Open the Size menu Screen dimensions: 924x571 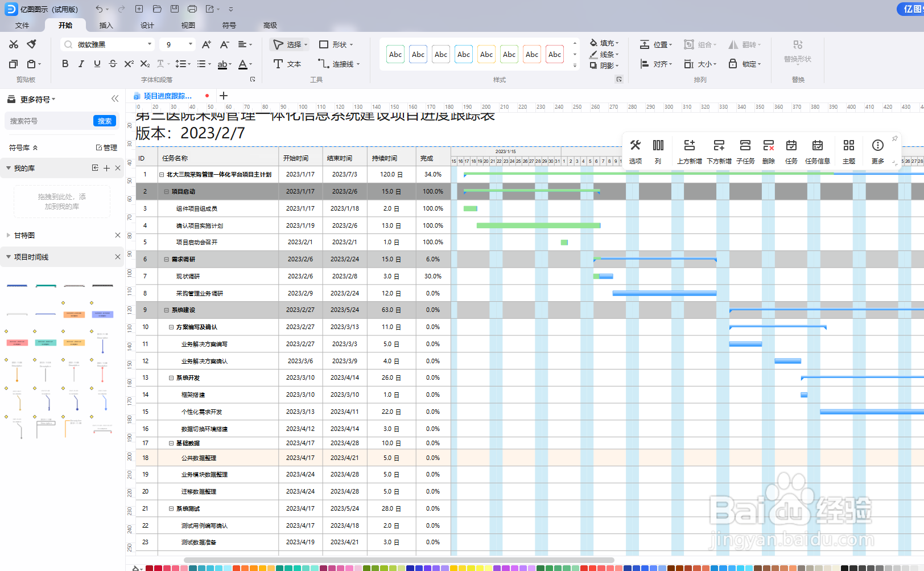click(x=700, y=64)
